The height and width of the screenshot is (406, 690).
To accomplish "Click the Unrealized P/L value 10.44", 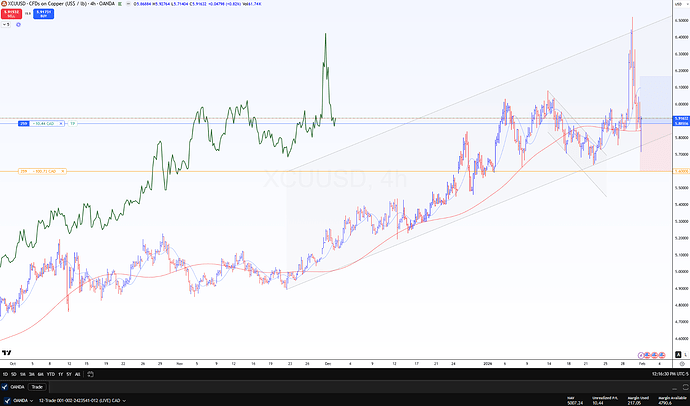I will click(x=598, y=402).
